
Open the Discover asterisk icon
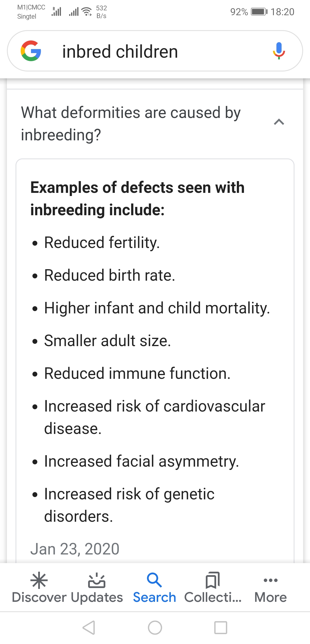click(39, 581)
